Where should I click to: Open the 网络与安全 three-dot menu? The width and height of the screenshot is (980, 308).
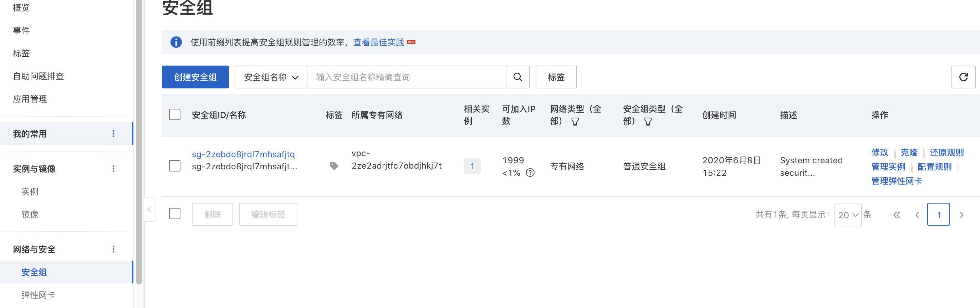tap(113, 250)
